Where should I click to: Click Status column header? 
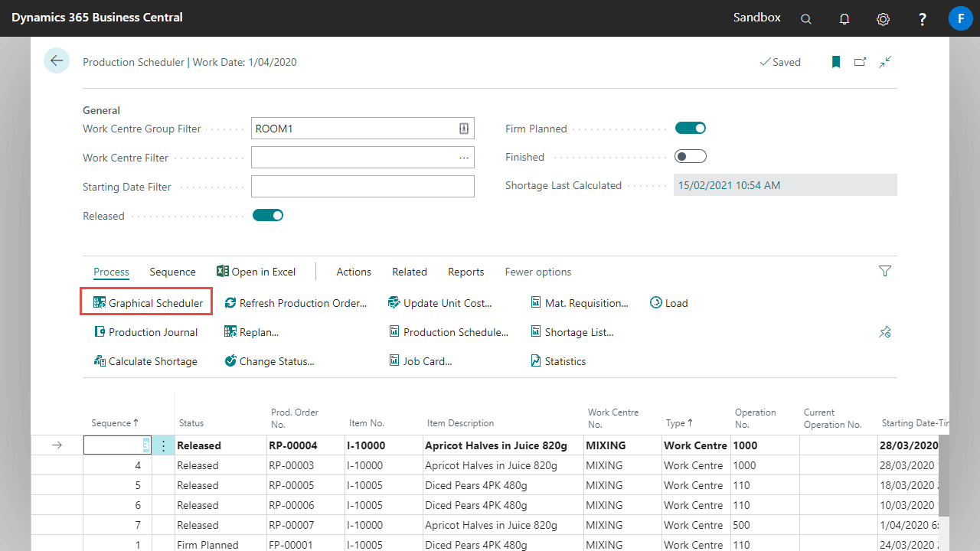click(191, 423)
